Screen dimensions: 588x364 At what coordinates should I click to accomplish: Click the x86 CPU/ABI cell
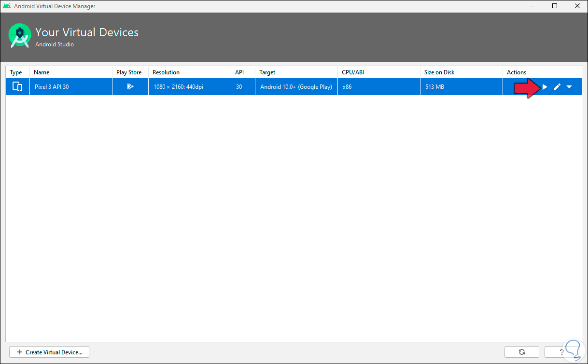coord(379,87)
